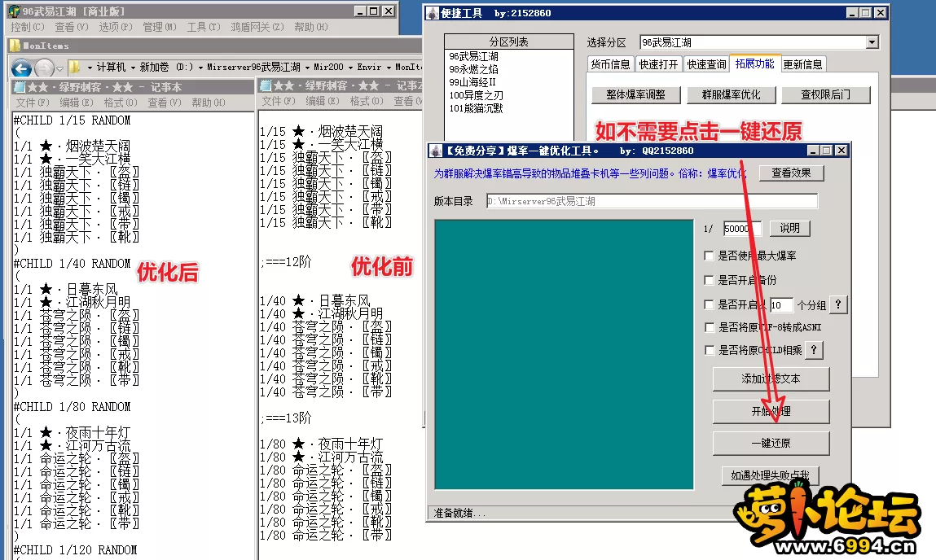The image size is (936, 560).
Task: Click the right Notepad window title icon
Action: [x=266, y=86]
